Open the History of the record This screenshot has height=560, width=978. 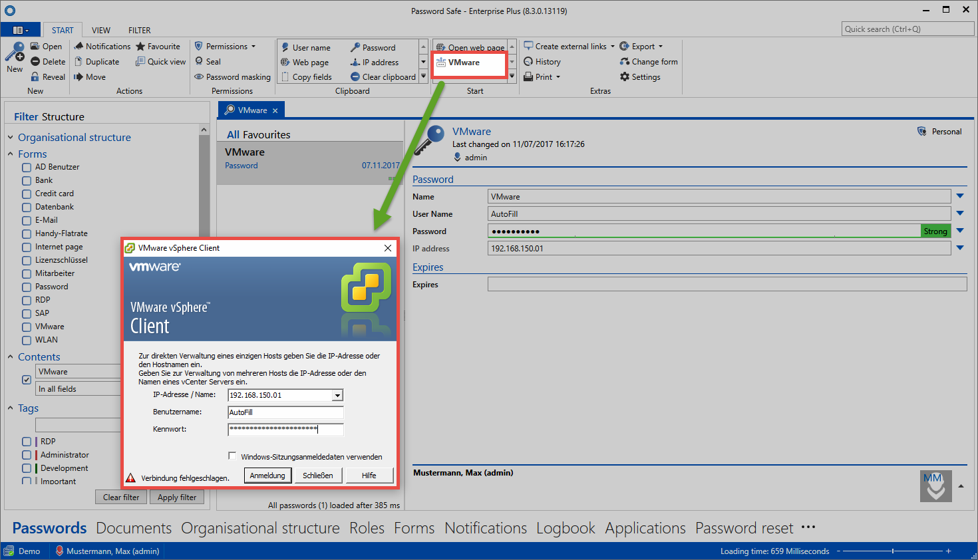click(542, 62)
